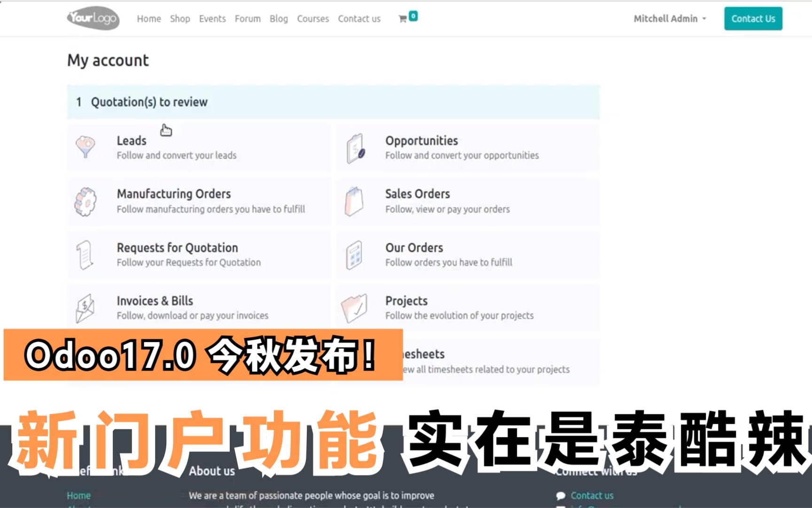Open the Opportunities portal card
The image size is (812, 508).
tap(468, 148)
